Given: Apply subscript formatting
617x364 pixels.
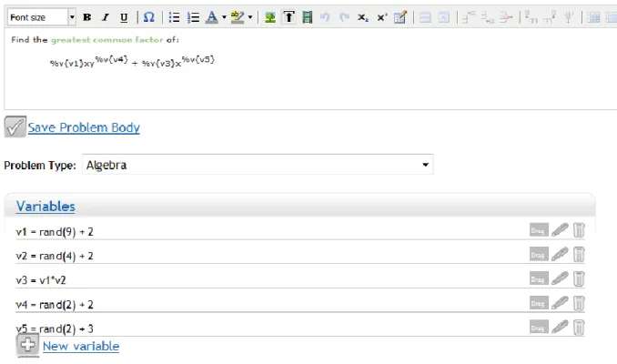Looking at the screenshot, I should [363, 17].
